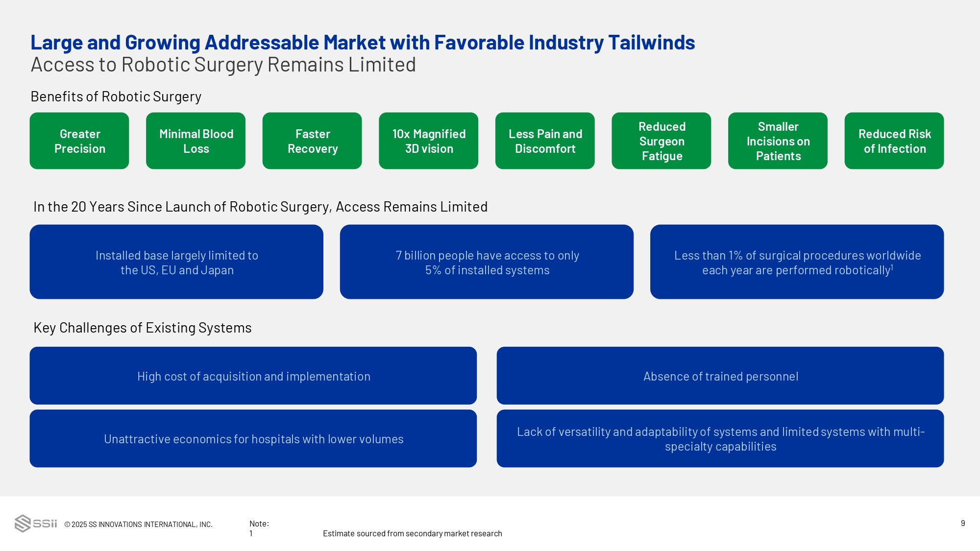Click the Reduced Risk of Infection tile
This screenshot has height=551, width=980.
(894, 141)
